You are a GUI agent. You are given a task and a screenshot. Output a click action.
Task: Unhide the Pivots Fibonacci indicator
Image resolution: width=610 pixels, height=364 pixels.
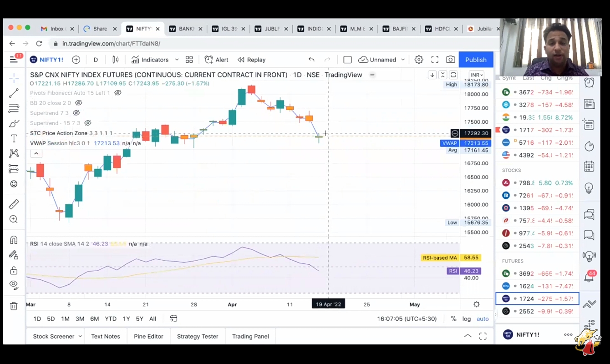tap(118, 93)
